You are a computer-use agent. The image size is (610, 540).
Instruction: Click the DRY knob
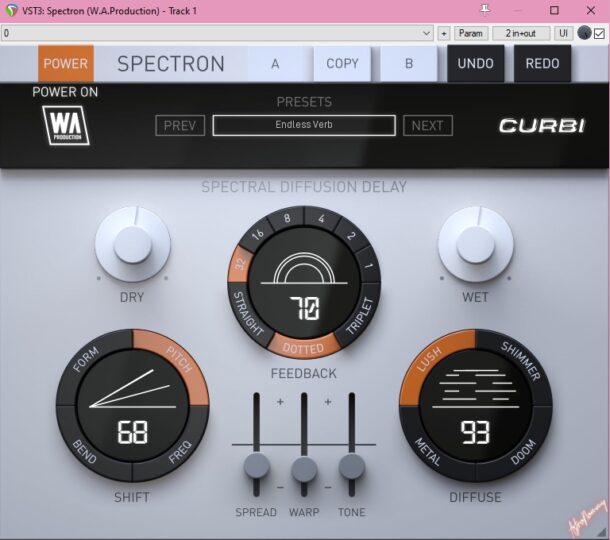coord(133,244)
